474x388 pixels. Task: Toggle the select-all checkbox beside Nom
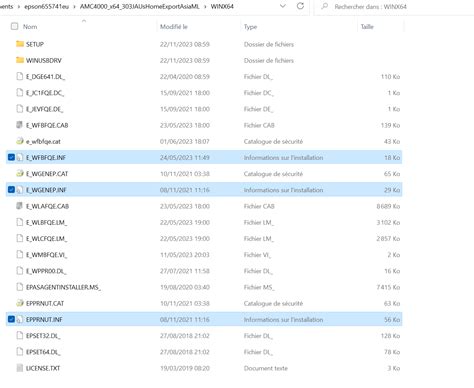coord(14,26)
